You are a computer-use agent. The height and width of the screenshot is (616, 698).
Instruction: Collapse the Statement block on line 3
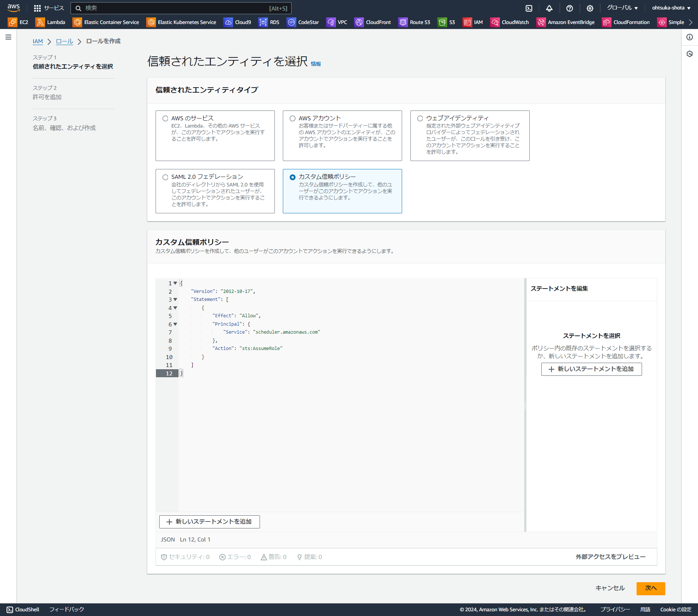(176, 299)
